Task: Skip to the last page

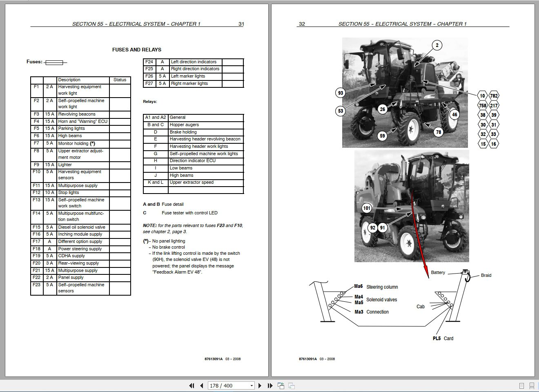Action: point(269,385)
